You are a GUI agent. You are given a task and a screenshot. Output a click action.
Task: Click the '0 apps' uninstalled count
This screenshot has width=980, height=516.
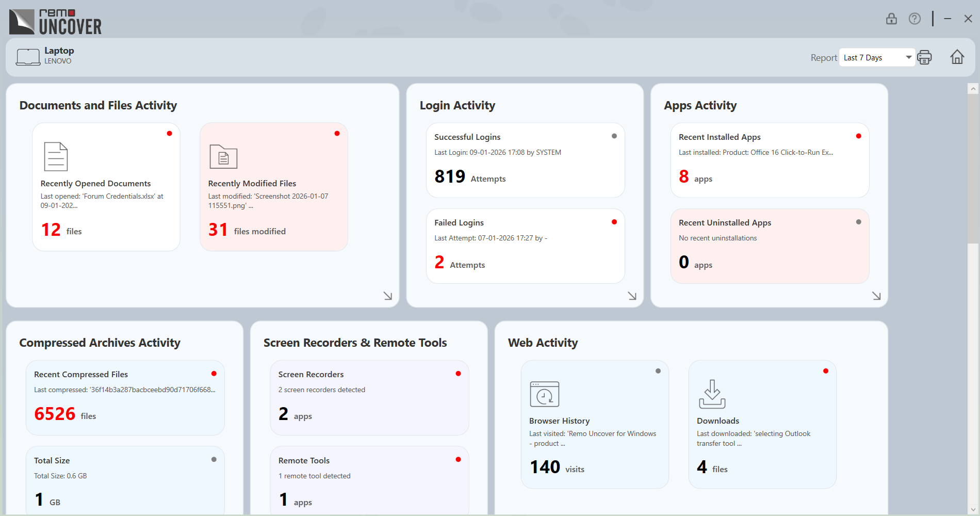coord(696,263)
